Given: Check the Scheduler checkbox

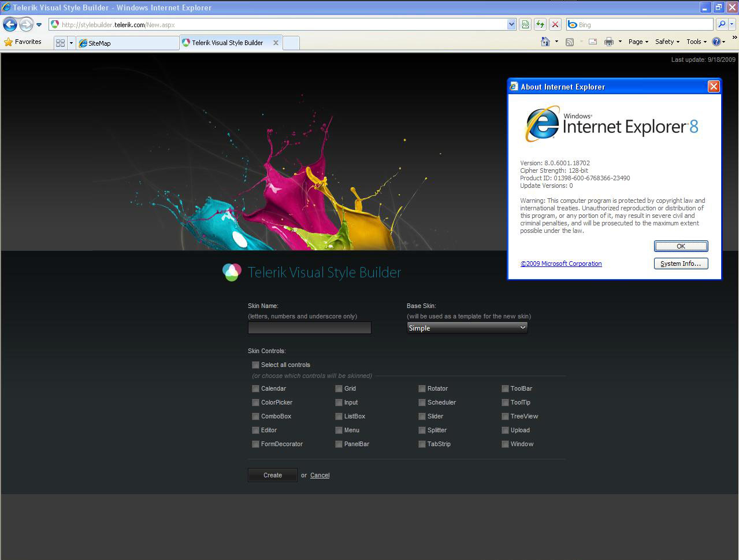Looking at the screenshot, I should point(422,402).
